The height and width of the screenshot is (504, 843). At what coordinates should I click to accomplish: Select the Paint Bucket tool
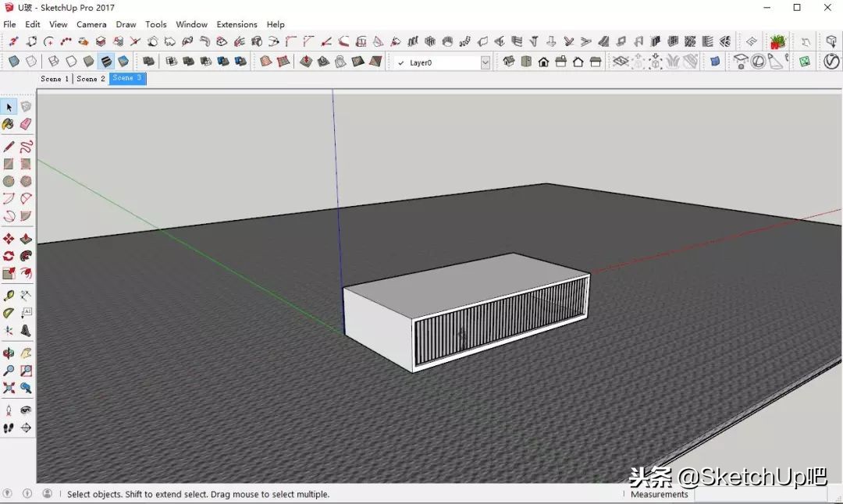(9, 125)
